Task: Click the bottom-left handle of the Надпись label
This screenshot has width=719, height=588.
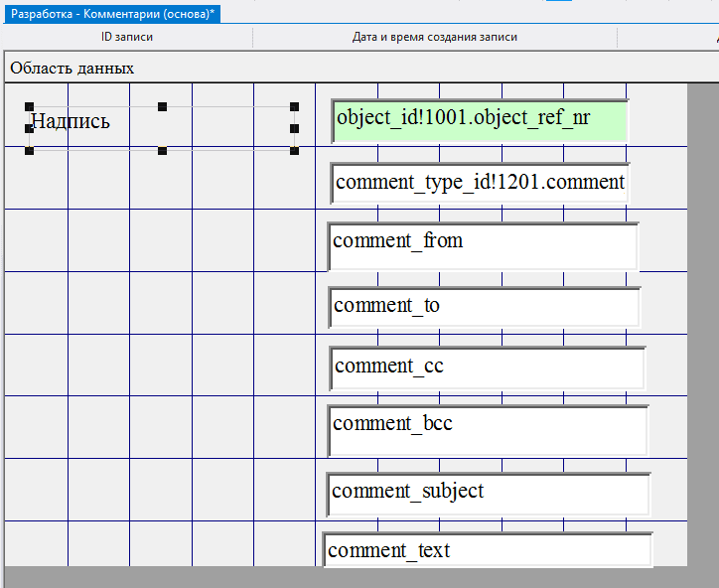Action: coord(29,150)
